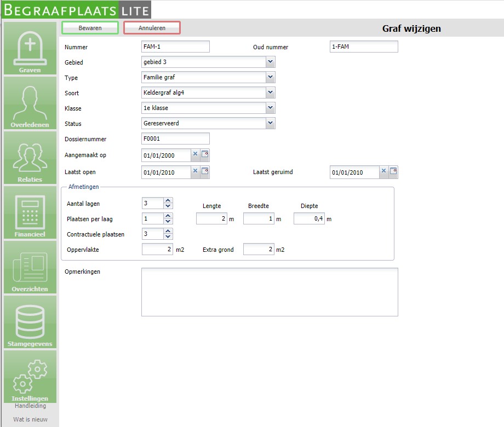Image resolution: width=504 pixels, height=427 pixels.
Task: Increase Contractuele plaatsen value
Action: tap(168, 231)
